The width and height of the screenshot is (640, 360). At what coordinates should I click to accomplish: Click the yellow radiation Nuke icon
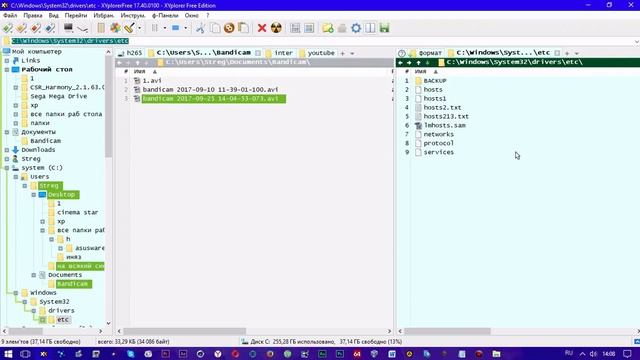tap(276, 28)
